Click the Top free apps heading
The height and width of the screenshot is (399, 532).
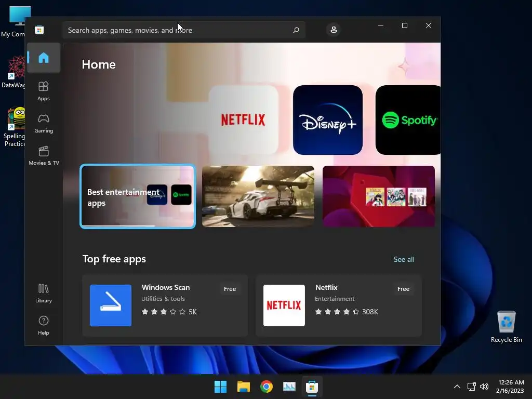[114, 259]
